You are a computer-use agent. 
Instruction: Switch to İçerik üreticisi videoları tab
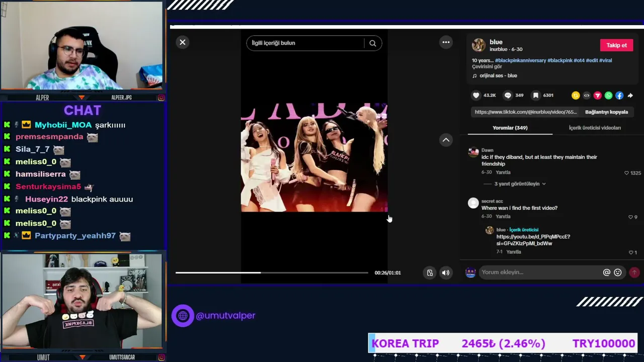595,128
